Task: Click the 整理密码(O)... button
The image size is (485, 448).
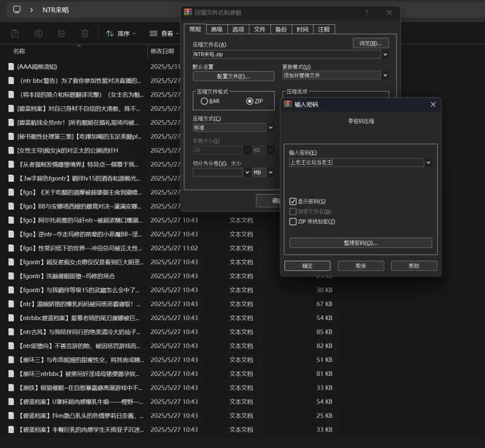Action: point(360,243)
